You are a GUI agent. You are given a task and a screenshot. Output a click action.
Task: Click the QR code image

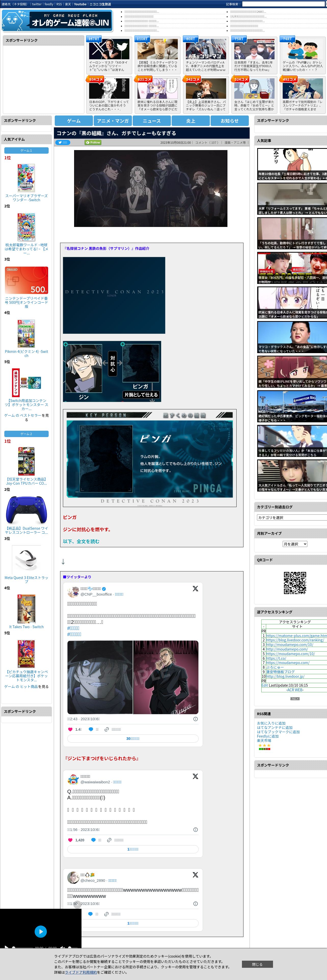(295, 582)
